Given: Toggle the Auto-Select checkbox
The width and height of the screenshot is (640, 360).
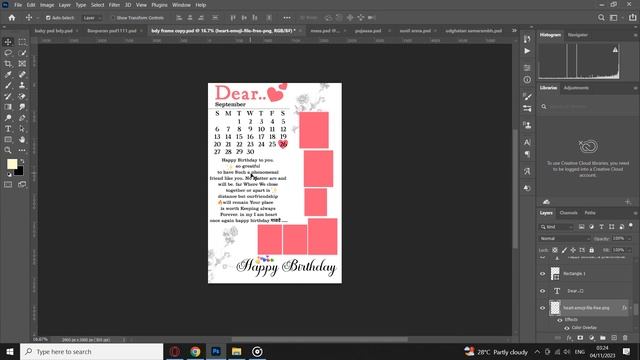Looking at the screenshot, I should tap(48, 18).
